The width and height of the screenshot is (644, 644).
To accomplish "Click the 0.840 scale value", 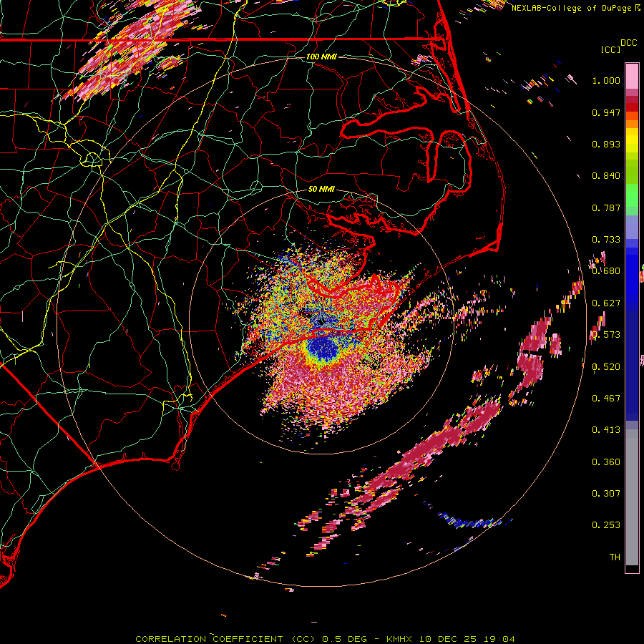I will pyautogui.click(x=606, y=176).
